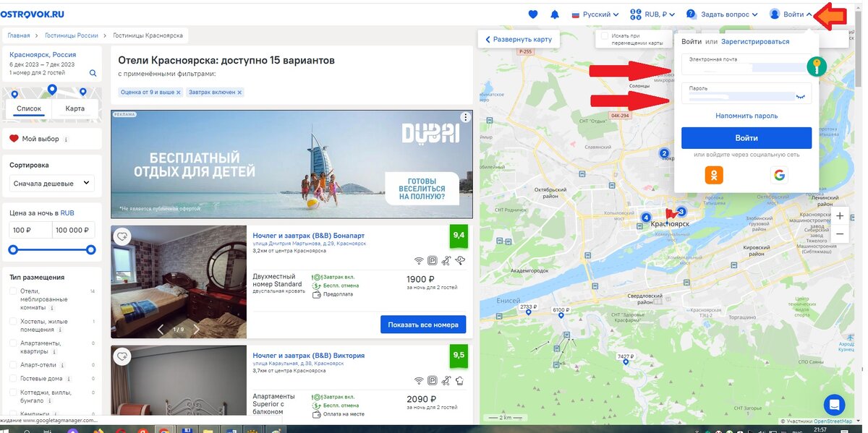Viewport: 868px width, 433px height.
Task: Check Хостелы, жилые помещения checkbox
Action: click(13, 321)
